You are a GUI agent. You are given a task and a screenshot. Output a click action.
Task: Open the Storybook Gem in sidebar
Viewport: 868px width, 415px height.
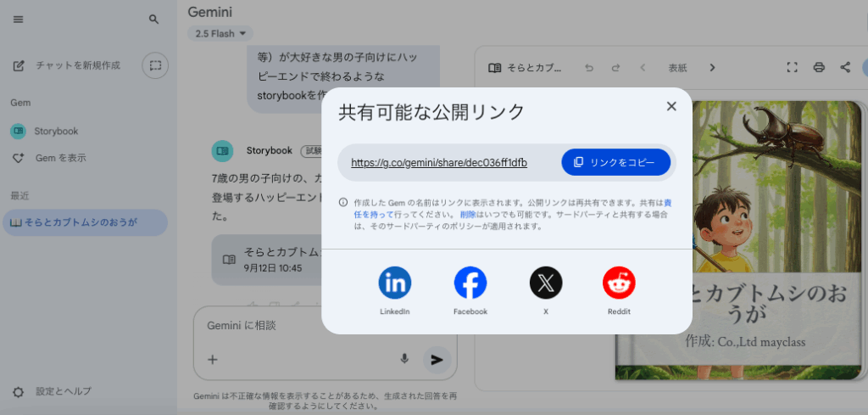44,132
